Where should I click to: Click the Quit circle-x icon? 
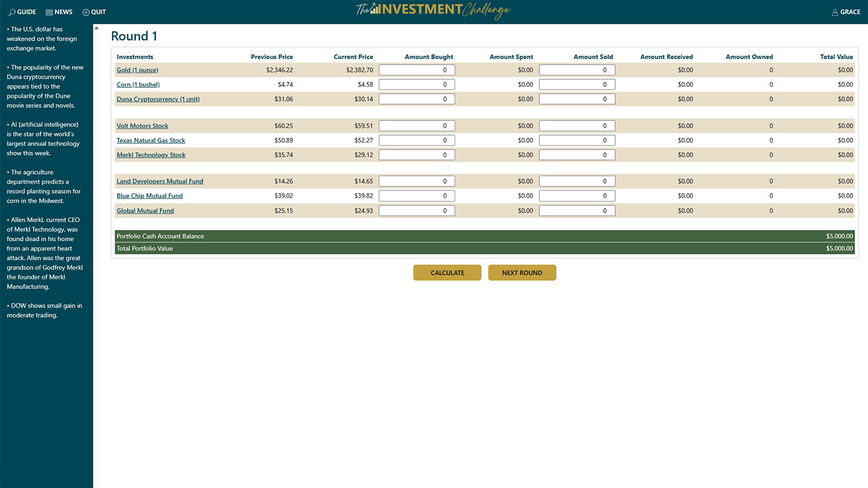pyautogui.click(x=86, y=12)
